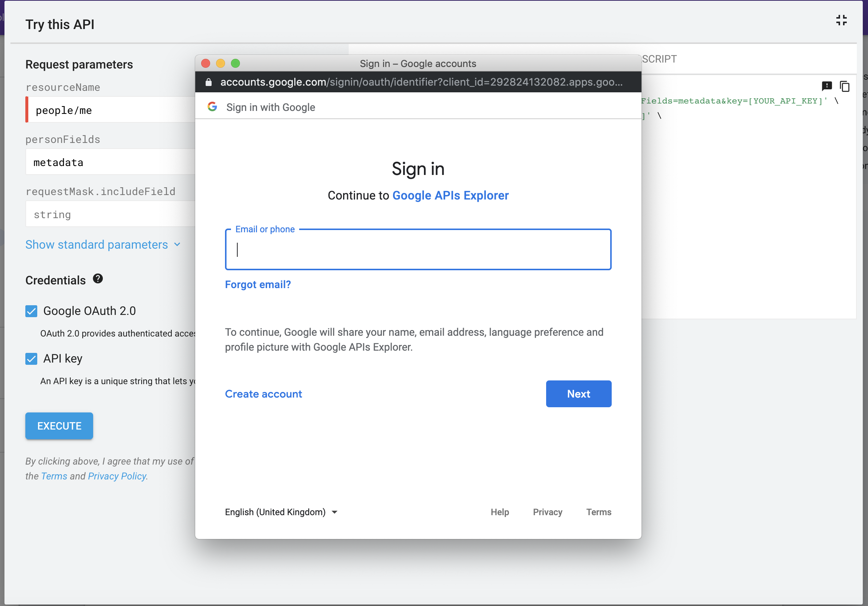
Task: Open the Google APIs Explorer link
Action: click(450, 196)
